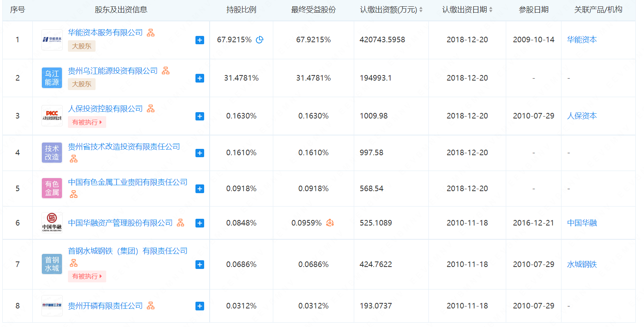Click the 技术改造 logo tile

[x=52, y=153]
